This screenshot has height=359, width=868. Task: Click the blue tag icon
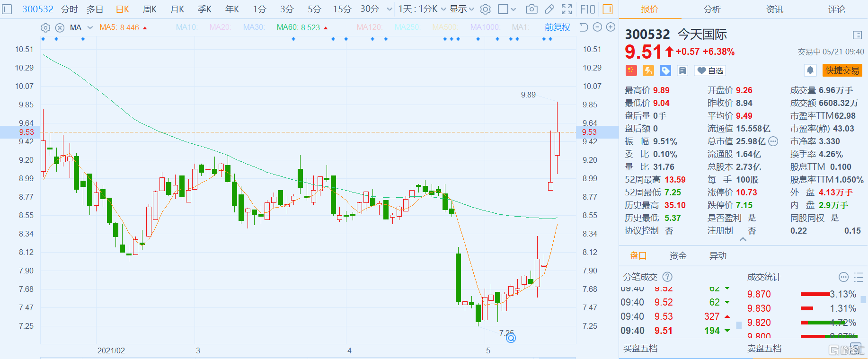pyautogui.click(x=665, y=70)
